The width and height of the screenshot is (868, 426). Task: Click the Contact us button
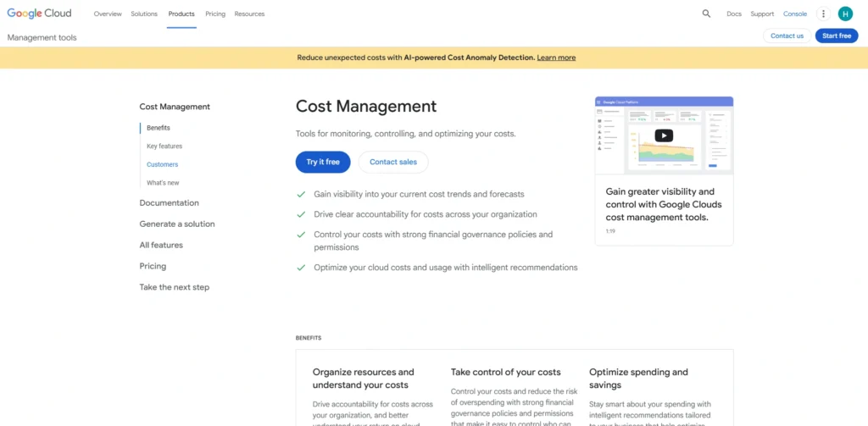point(787,36)
